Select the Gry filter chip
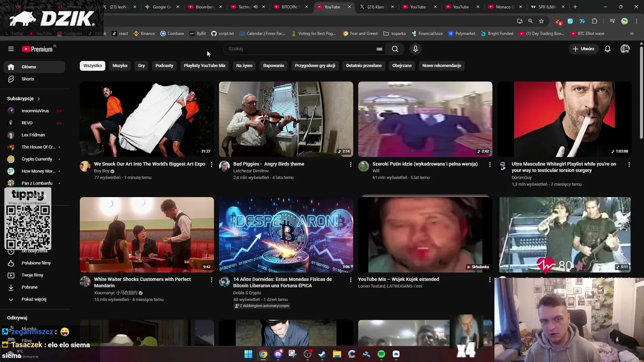The width and height of the screenshot is (644, 362). (141, 65)
